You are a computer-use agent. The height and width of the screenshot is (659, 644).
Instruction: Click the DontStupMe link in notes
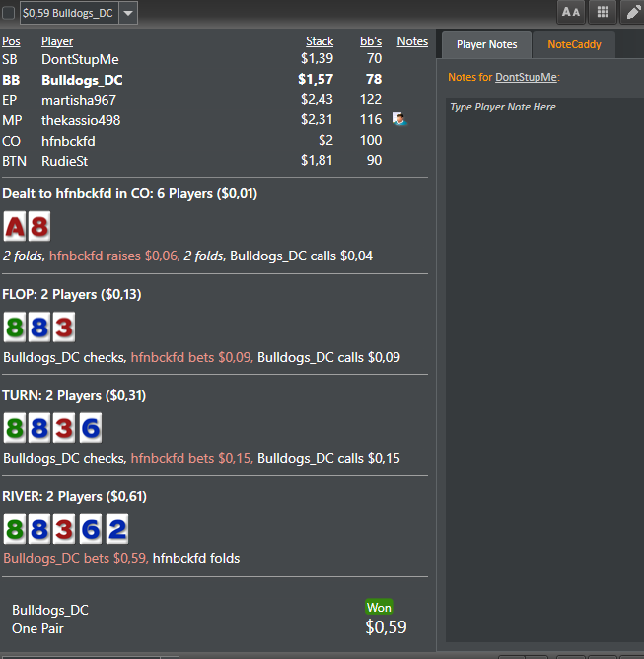(526, 77)
